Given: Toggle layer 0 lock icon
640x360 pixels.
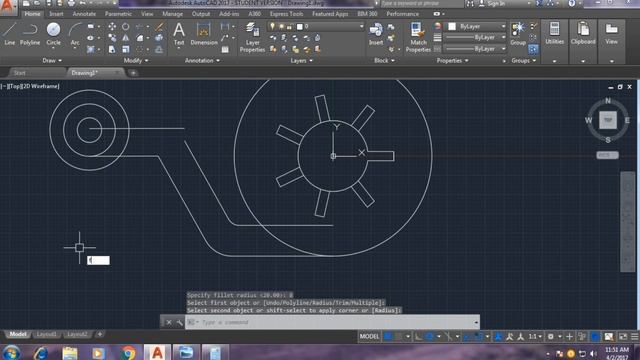Looking at the screenshot, I should point(289,27).
